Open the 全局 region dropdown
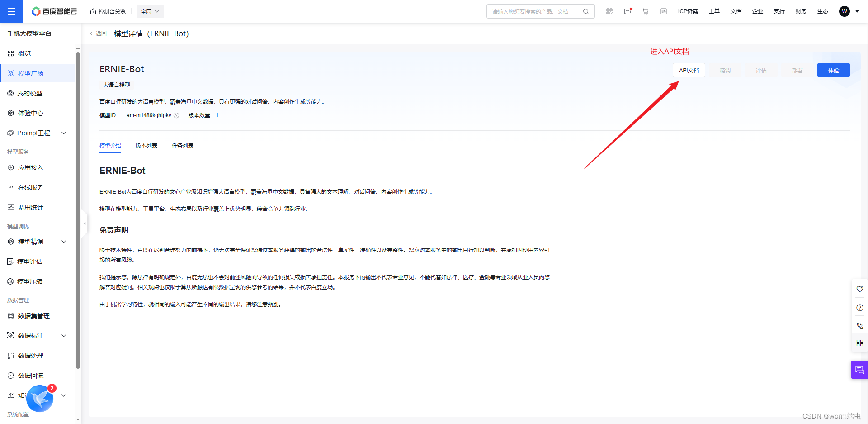Image resolution: width=868 pixels, height=424 pixels. click(x=150, y=11)
